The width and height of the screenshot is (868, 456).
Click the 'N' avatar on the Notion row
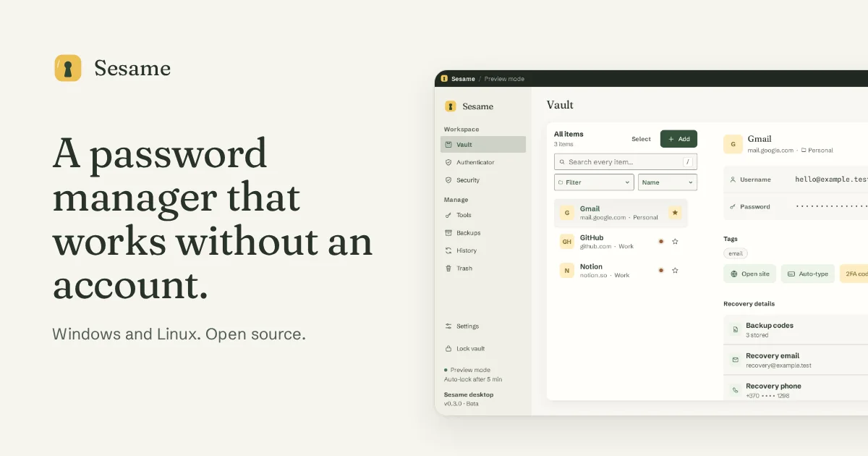[567, 271]
